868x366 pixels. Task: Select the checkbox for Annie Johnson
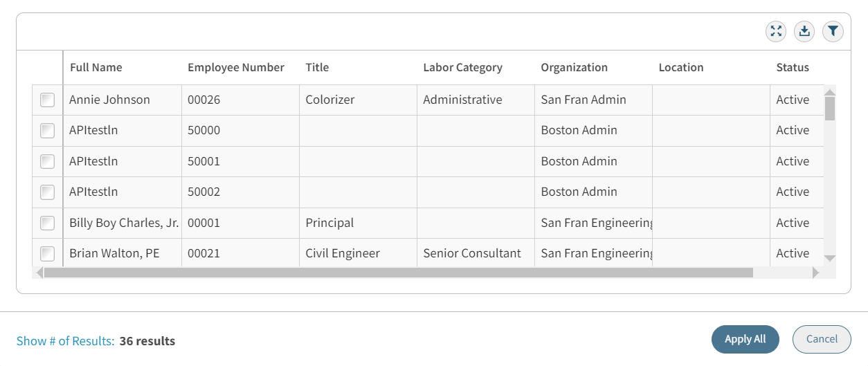pyautogui.click(x=47, y=100)
